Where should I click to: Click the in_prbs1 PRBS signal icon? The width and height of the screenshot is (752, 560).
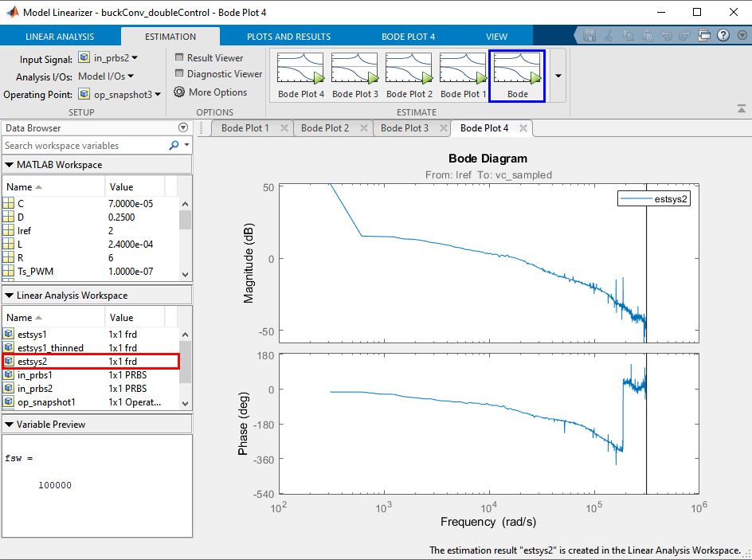tap(10, 374)
